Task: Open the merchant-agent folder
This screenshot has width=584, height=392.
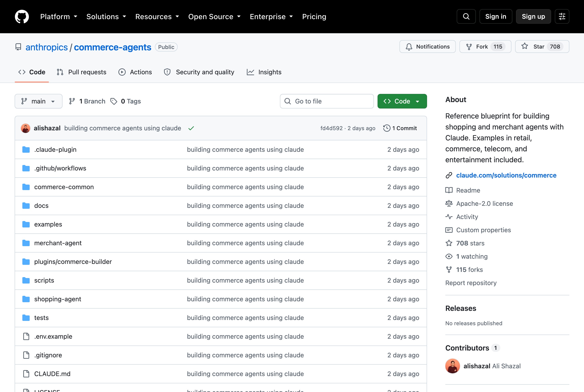Action: point(58,243)
